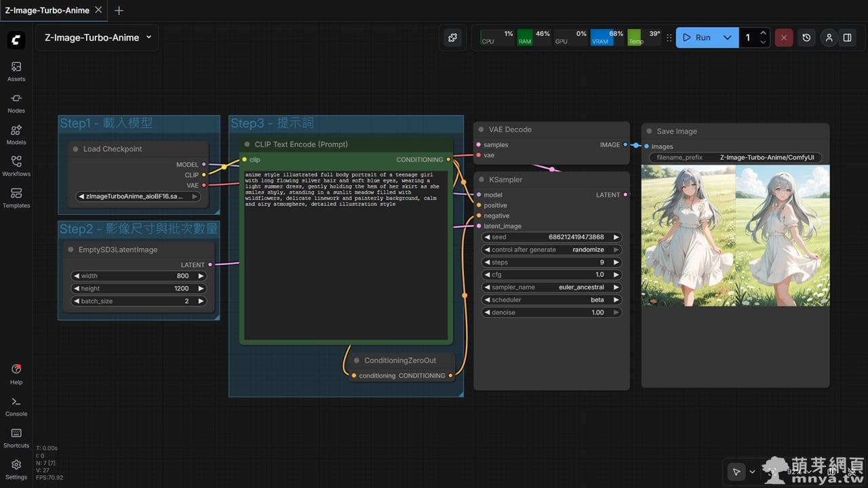Open the Models sidebar panel

point(16,134)
